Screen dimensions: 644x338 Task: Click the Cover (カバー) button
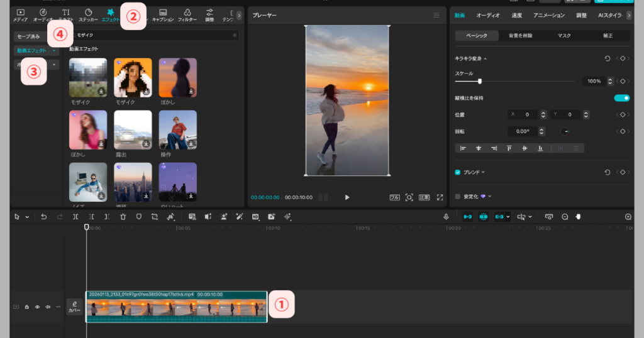point(74,307)
